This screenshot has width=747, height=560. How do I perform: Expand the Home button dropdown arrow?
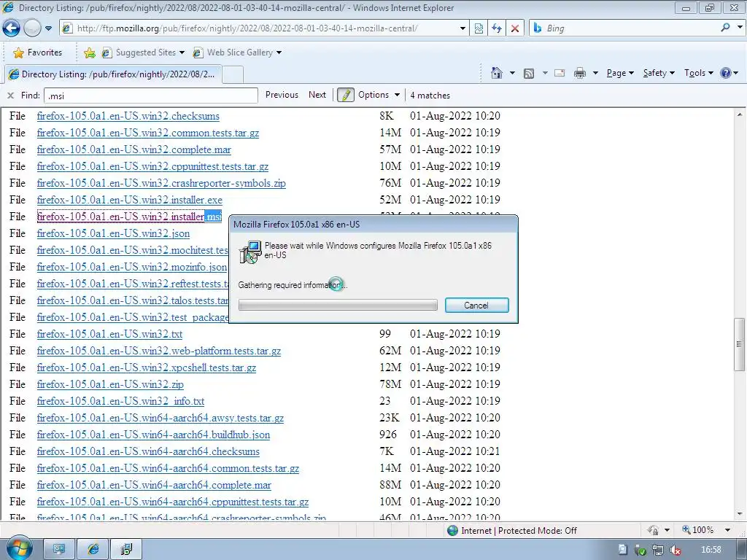click(512, 73)
